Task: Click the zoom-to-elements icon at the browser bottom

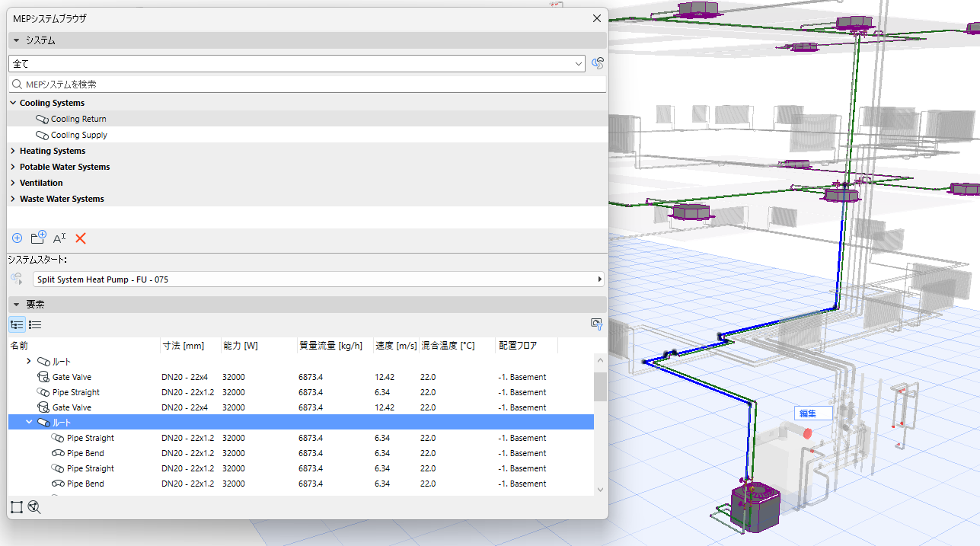Action: click(x=34, y=506)
